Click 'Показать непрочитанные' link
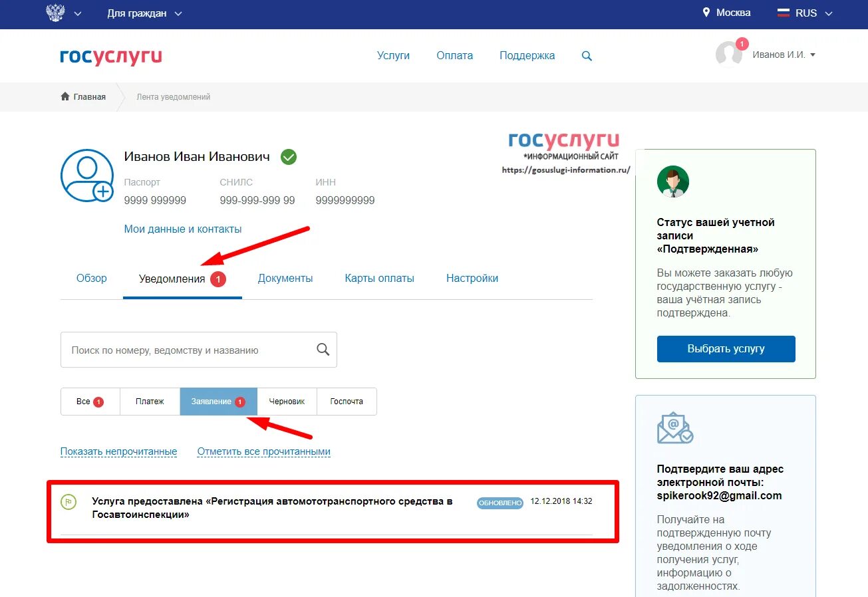Screen dimensions: 868x597 (118, 451)
